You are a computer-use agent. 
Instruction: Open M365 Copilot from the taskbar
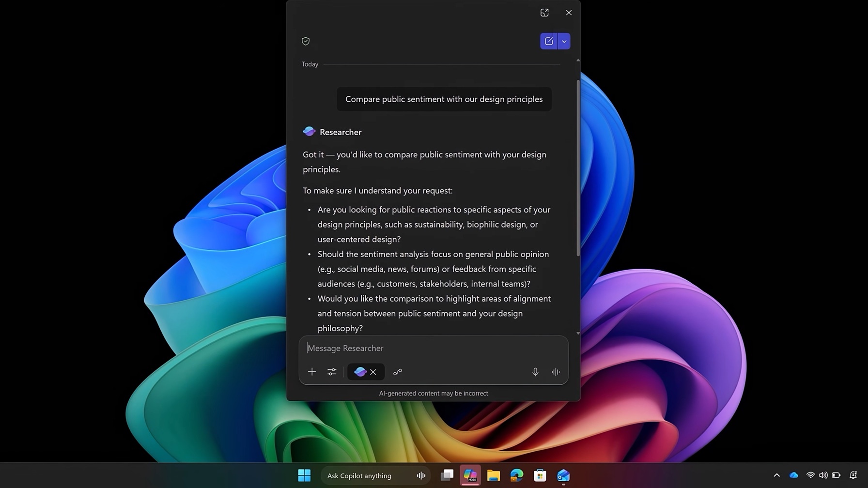470,475
